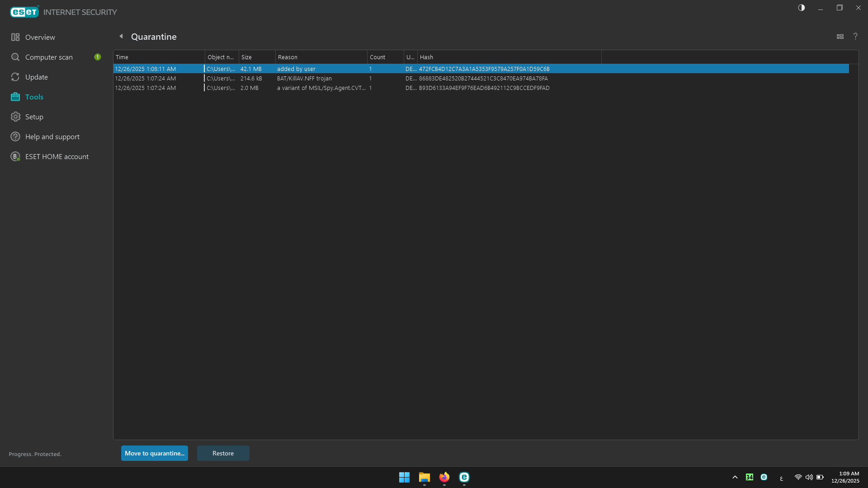Select the BAT/KillAV.NFF trojan row
This screenshot has height=488, width=868.
pyautogui.click(x=304, y=79)
